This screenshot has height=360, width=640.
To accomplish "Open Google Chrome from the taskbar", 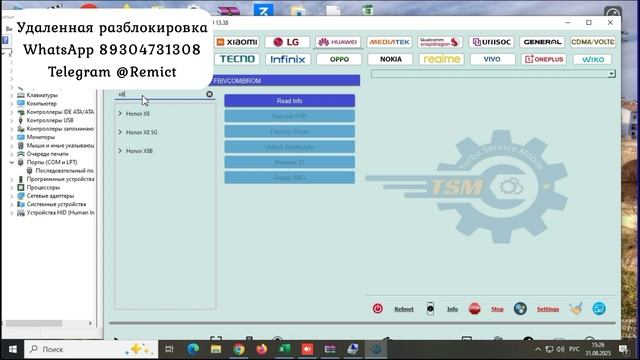I will (x=239, y=349).
